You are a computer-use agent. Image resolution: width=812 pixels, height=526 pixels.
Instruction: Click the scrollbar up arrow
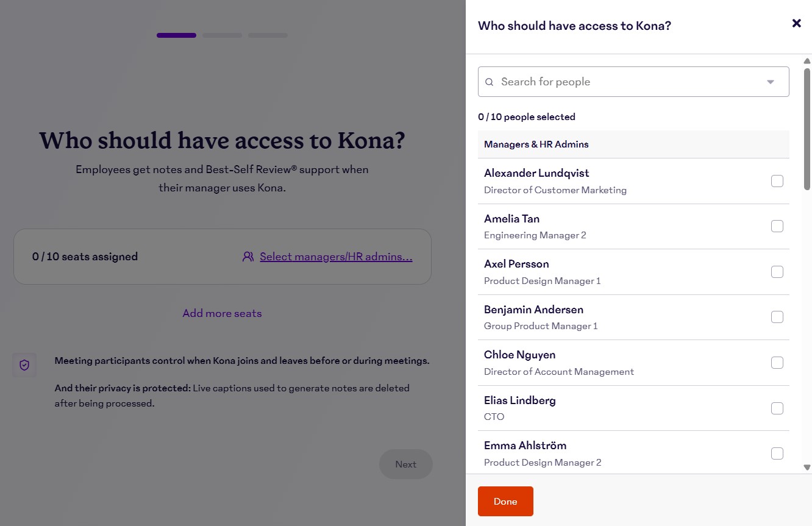click(x=807, y=61)
